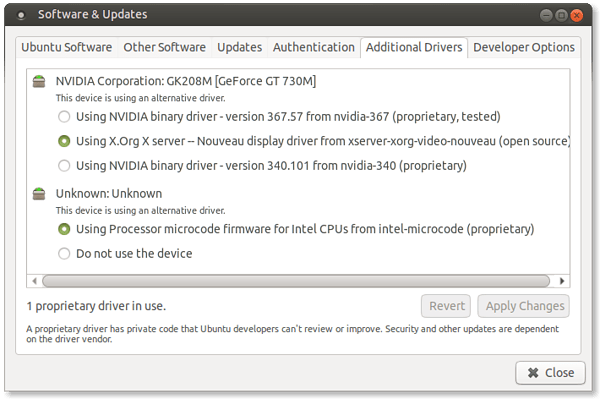Click the X icon on the Close button
The width and height of the screenshot is (600, 399).
tap(533, 373)
